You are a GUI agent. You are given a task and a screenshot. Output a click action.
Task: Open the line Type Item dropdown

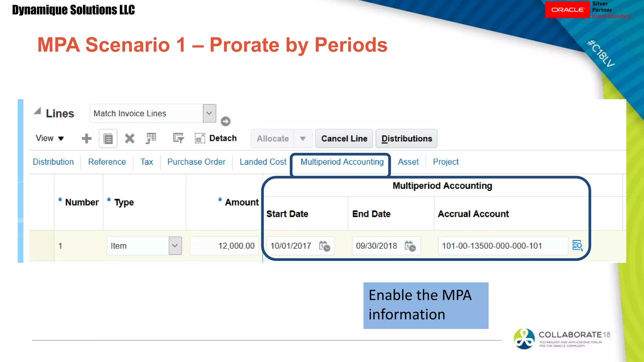175,246
